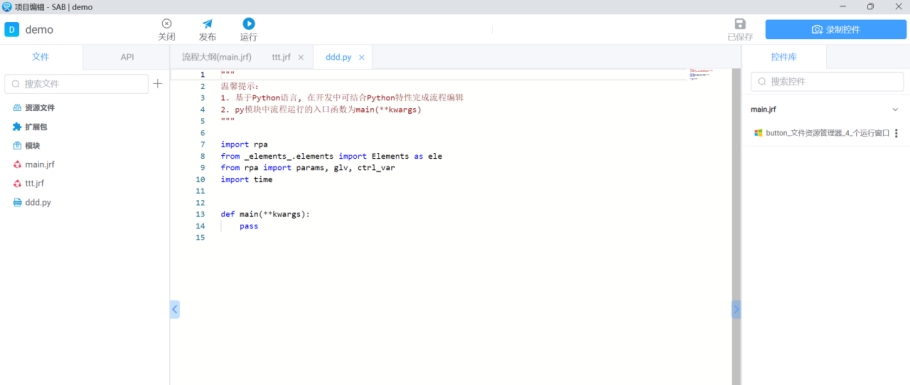This screenshot has width=910, height=385.
Task: Select the ddd.py editor tab
Action: [x=338, y=57]
